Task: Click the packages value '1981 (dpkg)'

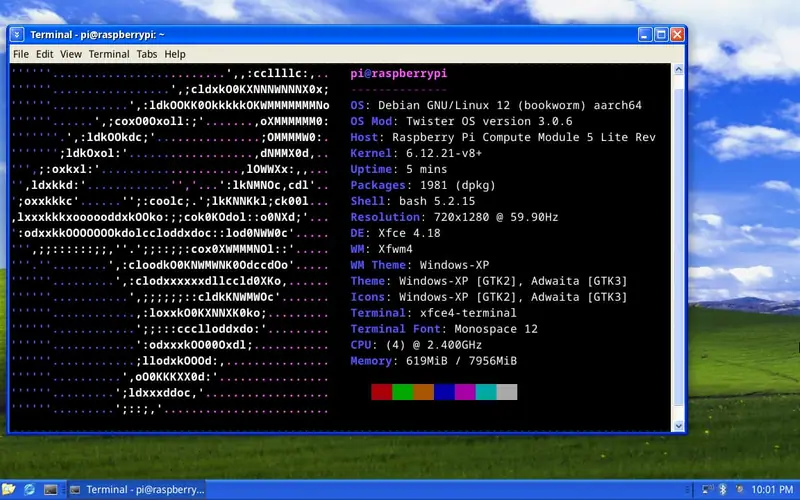Action: (x=458, y=185)
